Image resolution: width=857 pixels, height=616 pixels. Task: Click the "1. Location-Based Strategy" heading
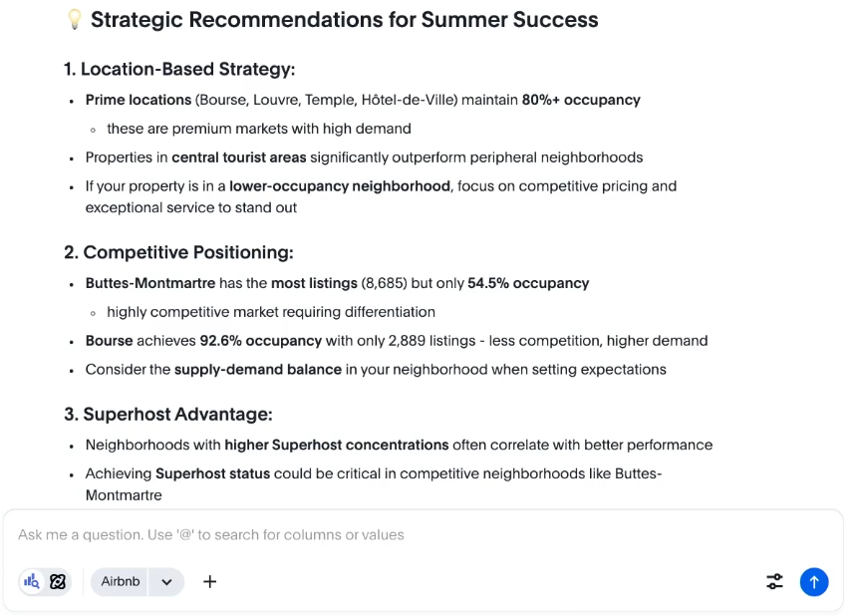point(179,70)
